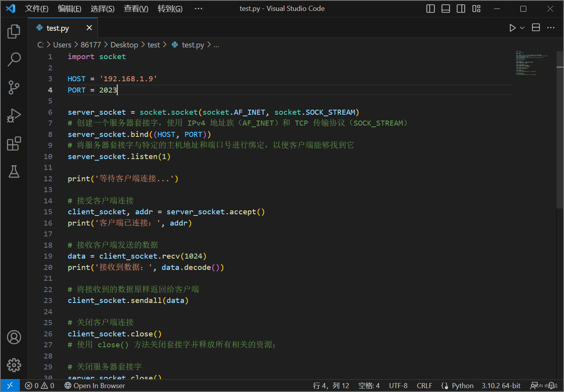Click Open In Browser in the status bar
The image size is (564, 392).
click(95, 385)
